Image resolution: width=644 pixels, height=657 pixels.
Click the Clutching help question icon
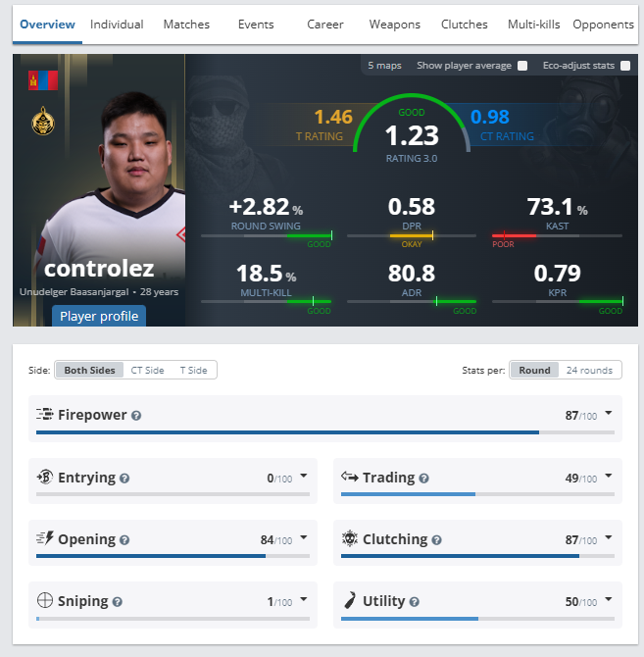(436, 540)
